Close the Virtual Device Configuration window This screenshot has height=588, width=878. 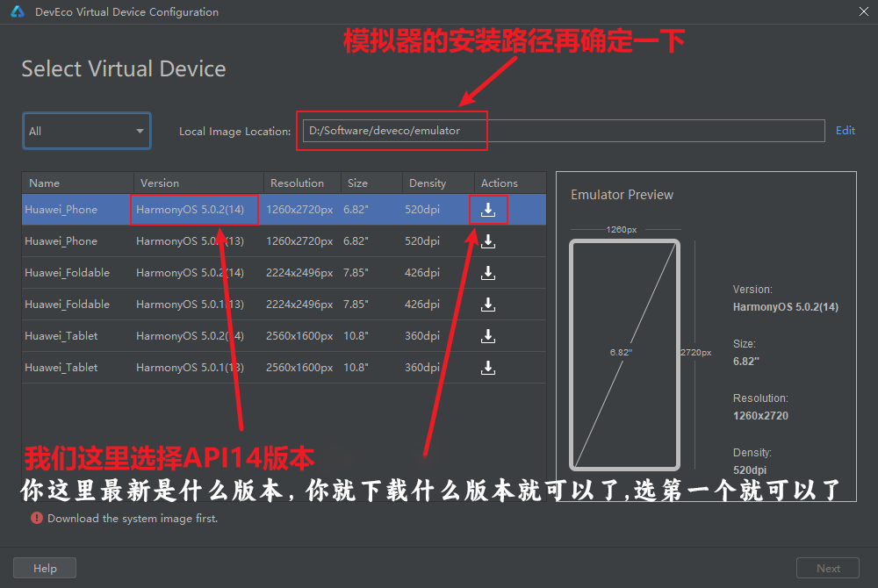pyautogui.click(x=864, y=11)
